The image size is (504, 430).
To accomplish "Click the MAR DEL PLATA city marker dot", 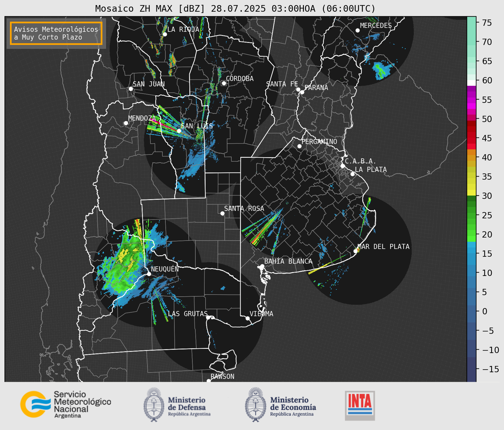I will click(356, 251).
